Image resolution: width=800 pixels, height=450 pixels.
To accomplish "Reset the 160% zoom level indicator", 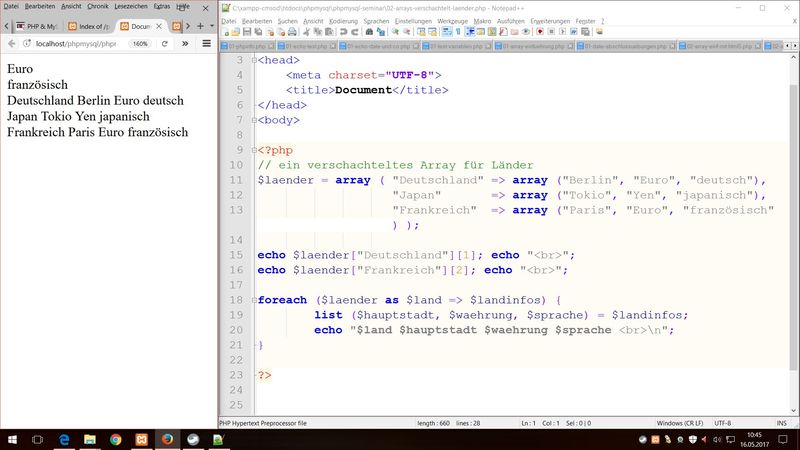I will pos(140,44).
